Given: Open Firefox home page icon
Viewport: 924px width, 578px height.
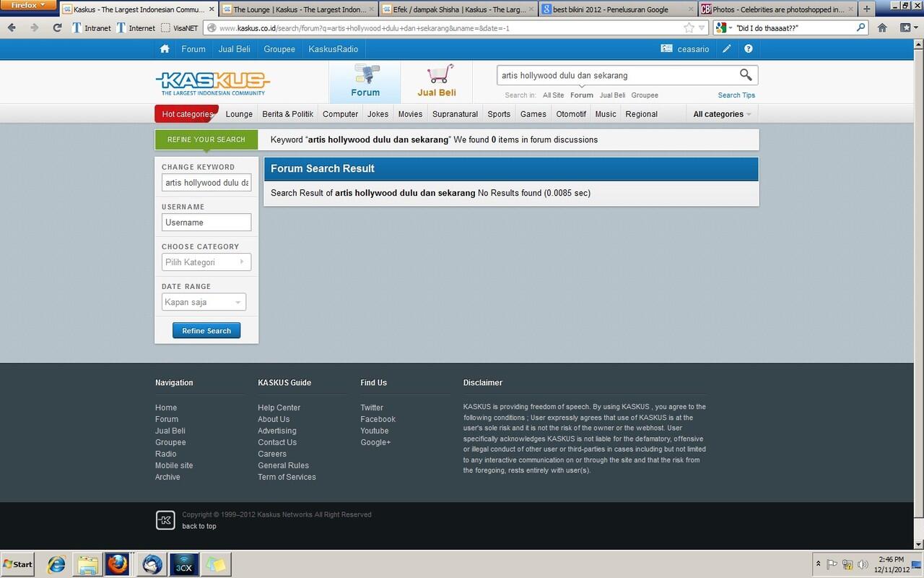Looking at the screenshot, I should point(882,27).
